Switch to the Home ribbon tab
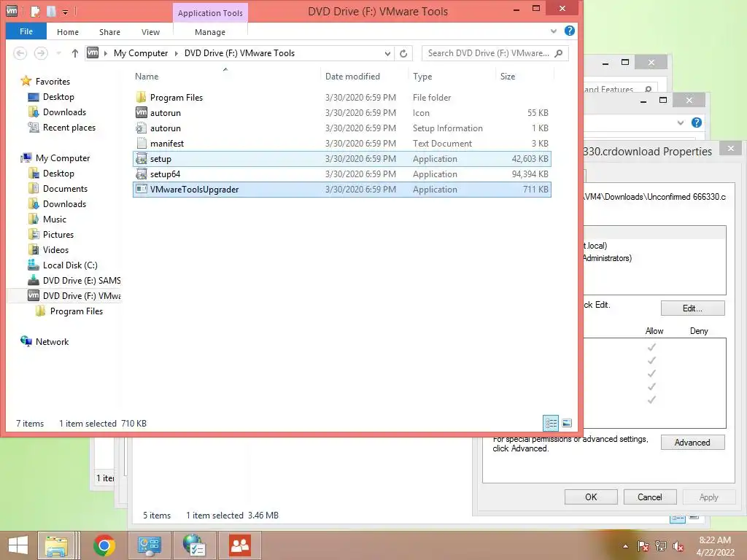The height and width of the screenshot is (560, 747). (x=68, y=32)
